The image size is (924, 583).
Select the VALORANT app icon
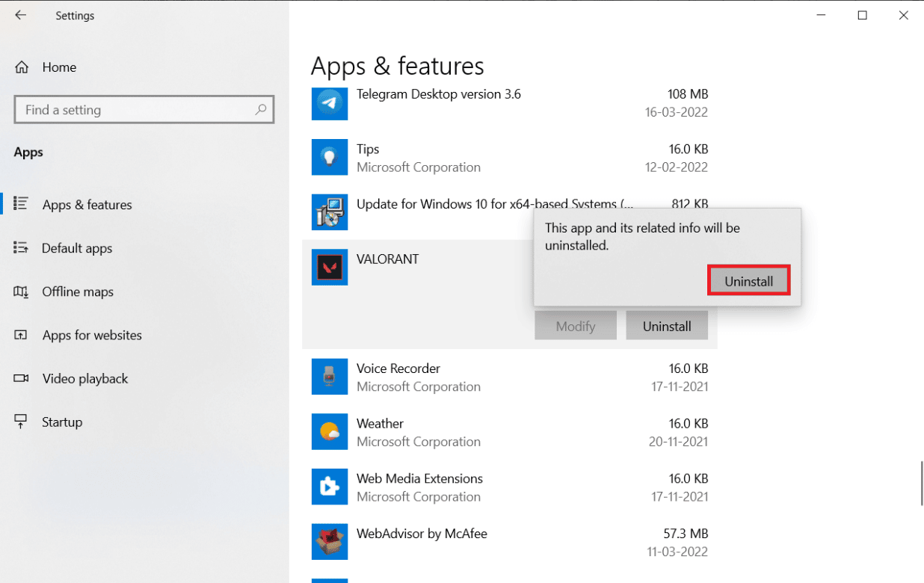329,267
